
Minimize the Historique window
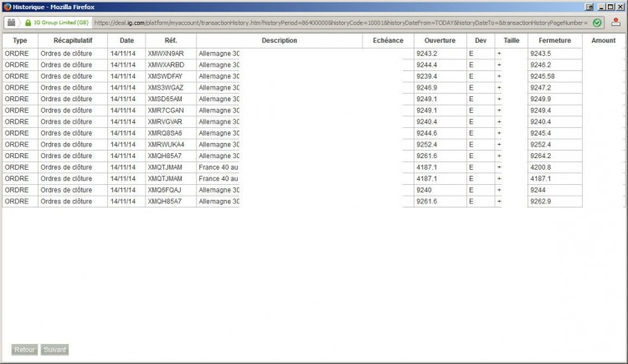(601, 7)
